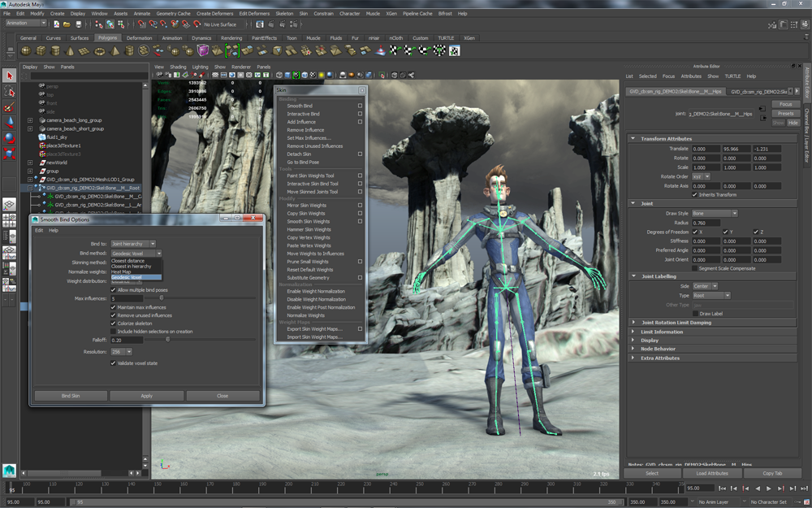Viewport: 812px width, 508px height.
Task: Click the Presets button
Action: [x=785, y=114]
